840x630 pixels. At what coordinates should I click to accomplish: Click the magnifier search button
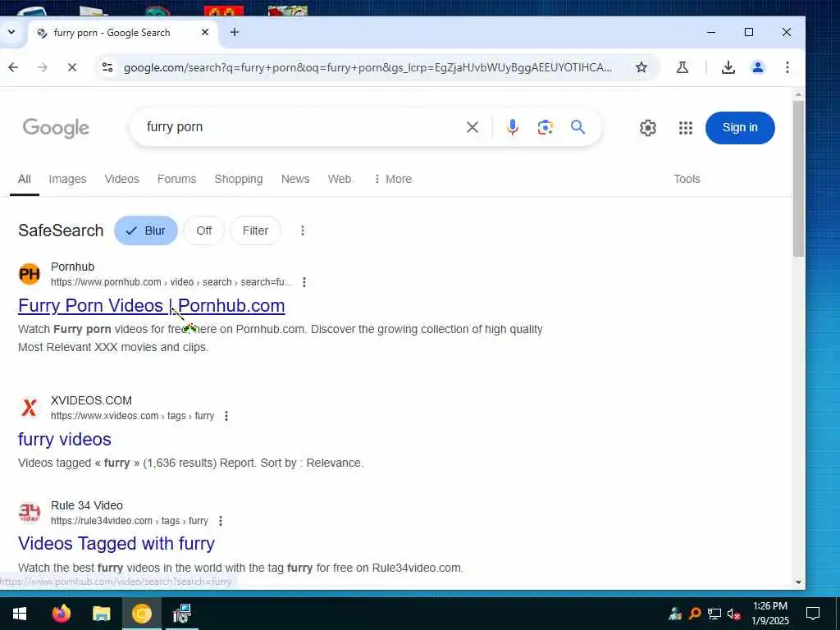(577, 127)
